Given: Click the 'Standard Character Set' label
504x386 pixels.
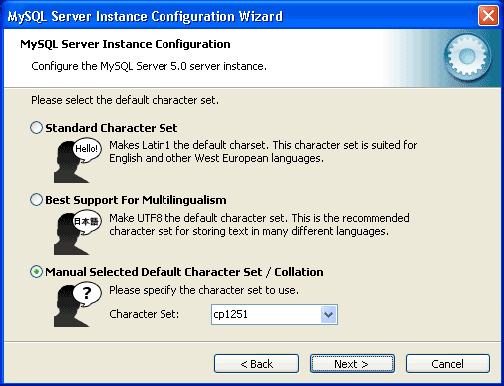Looking at the screenshot, I should point(111,128).
